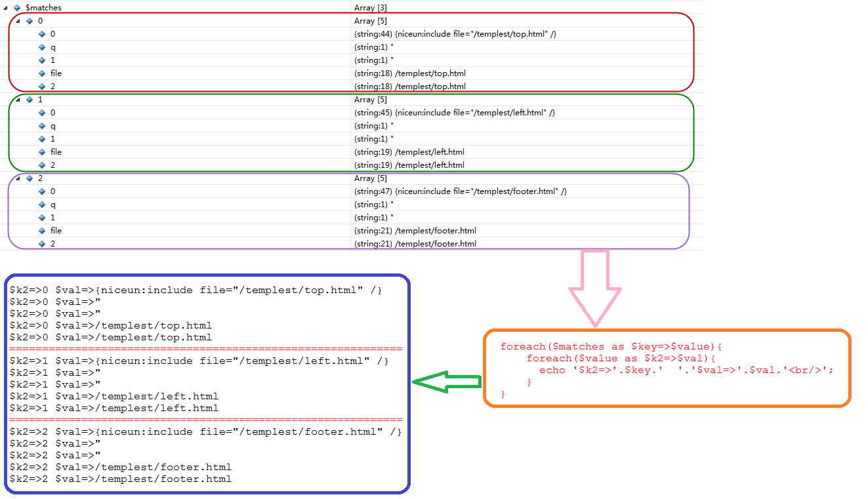Screen dimensions: 868x499
Task: Click the output line '$k2=>1 $val=>{niceun:include file="/templest/left.html" /}'
Action: 199,361
